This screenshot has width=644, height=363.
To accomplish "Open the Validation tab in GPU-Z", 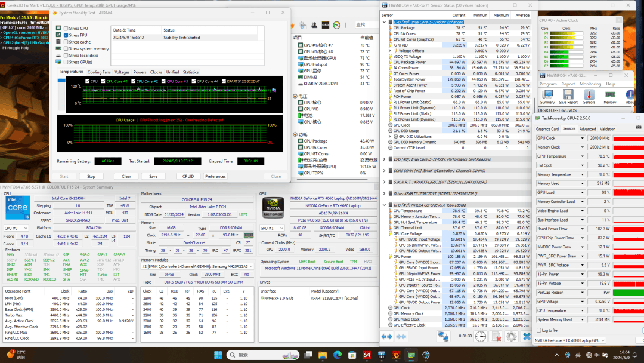I will [608, 129].
